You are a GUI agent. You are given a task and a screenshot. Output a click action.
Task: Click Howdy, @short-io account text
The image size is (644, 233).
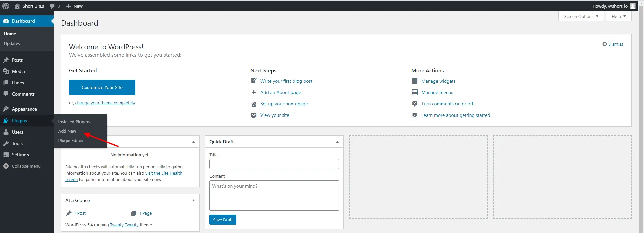point(610,6)
